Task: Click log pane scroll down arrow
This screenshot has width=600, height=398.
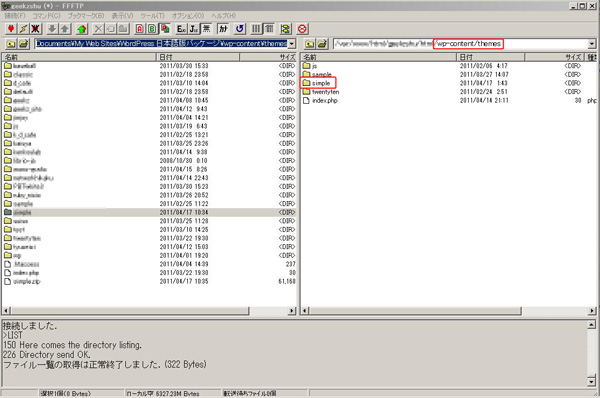Action: tap(592, 382)
